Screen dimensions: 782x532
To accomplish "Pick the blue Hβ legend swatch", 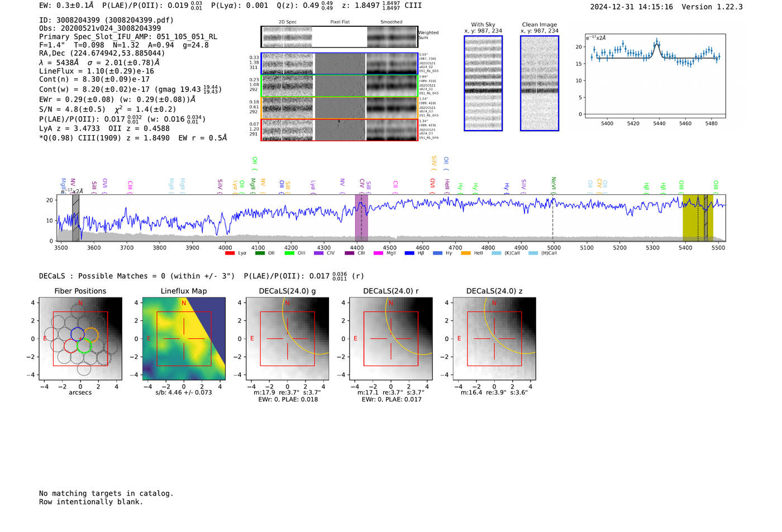I will tap(409, 253).
